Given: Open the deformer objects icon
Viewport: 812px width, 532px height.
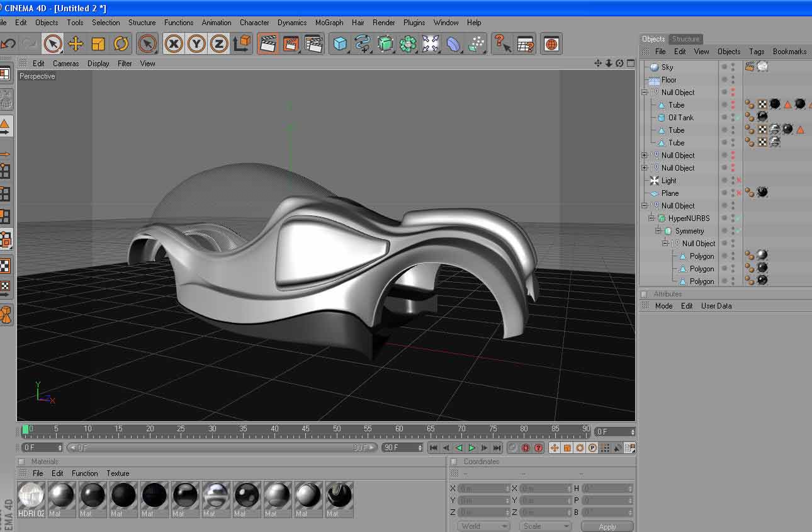Looking at the screenshot, I should pos(453,43).
